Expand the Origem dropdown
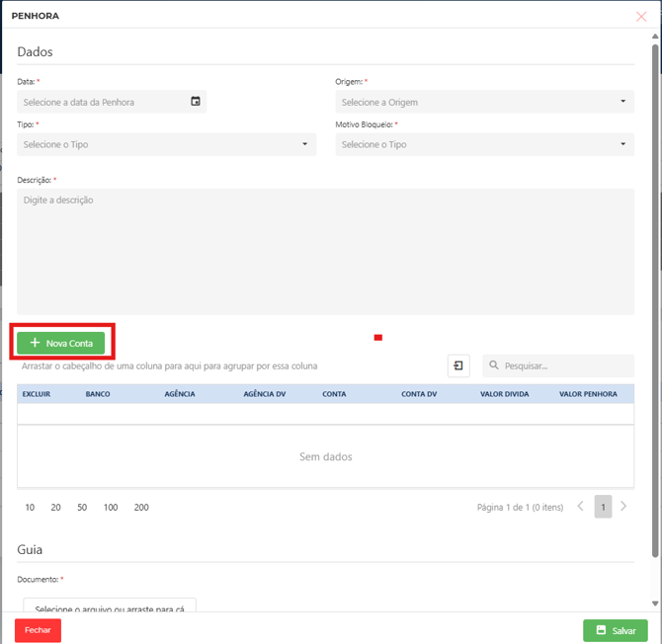 622,102
